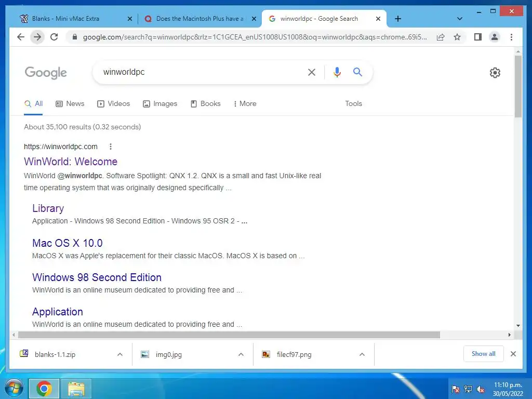The image size is (532, 399).
Task: Expand the More search categories menu
Action: pyautogui.click(x=245, y=103)
